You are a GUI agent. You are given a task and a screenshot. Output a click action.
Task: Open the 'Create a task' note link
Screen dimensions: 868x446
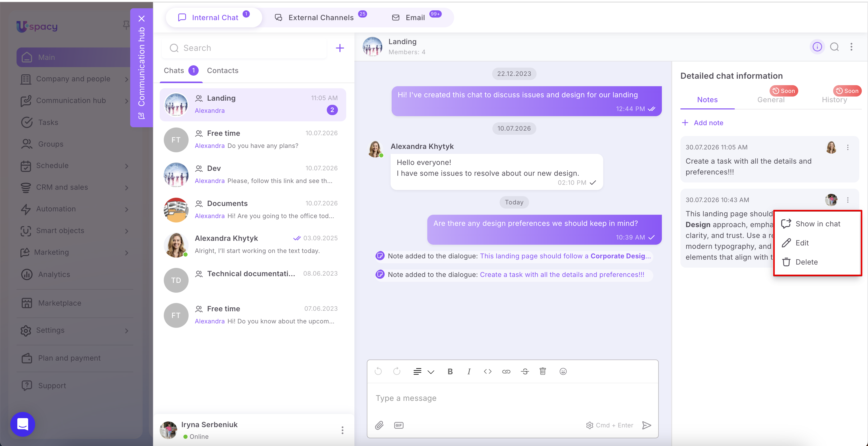[562, 274]
